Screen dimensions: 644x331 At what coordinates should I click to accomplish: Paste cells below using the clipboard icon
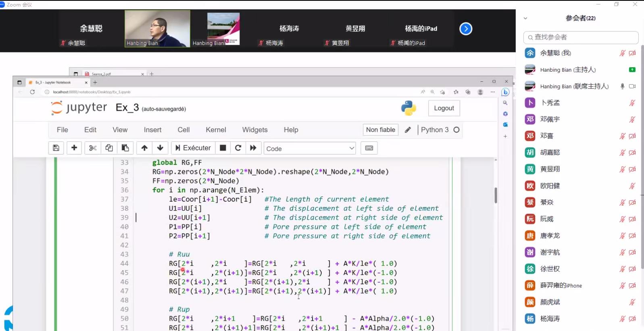tap(125, 148)
